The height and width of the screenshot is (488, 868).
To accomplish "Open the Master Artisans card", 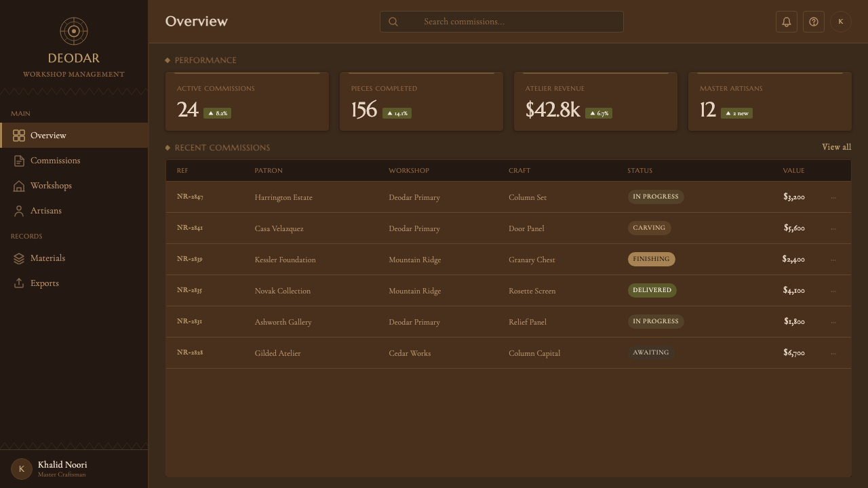I will tap(770, 102).
